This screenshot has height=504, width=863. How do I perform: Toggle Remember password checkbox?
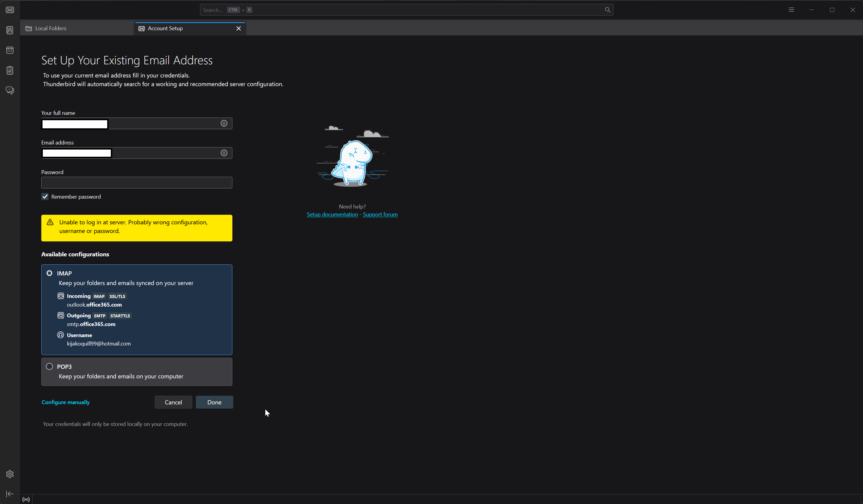pyautogui.click(x=45, y=197)
